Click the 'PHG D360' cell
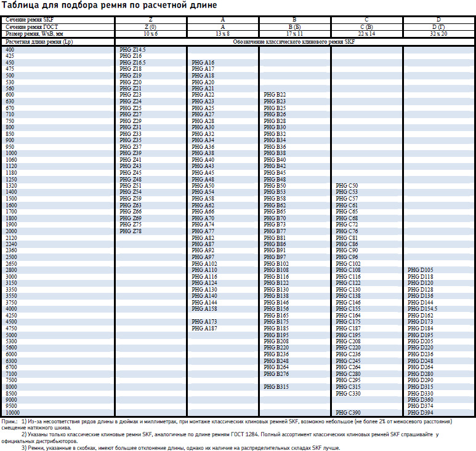 point(420,400)
